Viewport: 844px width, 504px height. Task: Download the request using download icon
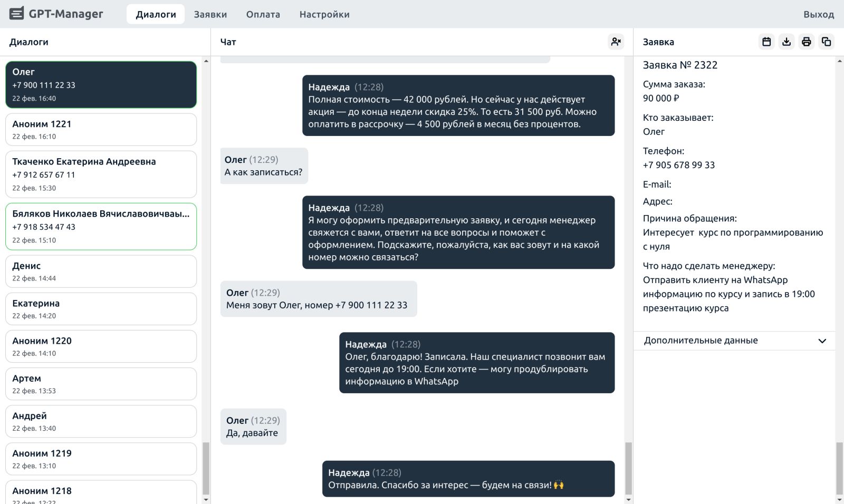(x=787, y=42)
